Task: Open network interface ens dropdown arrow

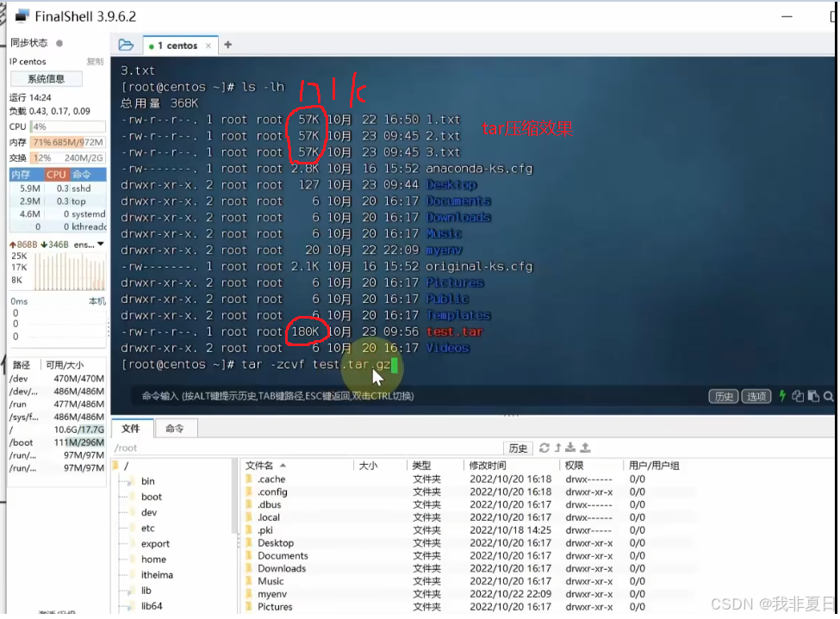Action: point(101,245)
